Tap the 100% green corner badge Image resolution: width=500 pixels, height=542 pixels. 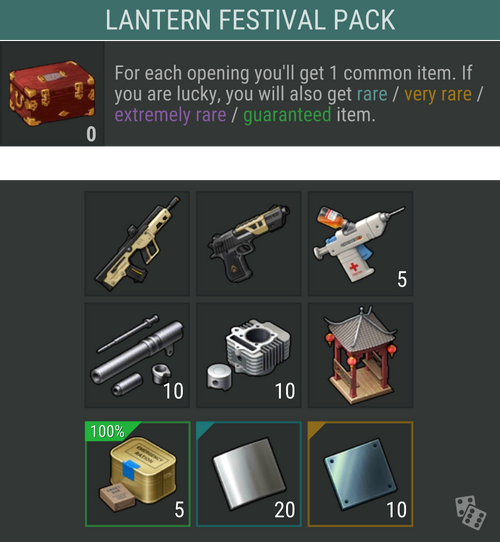tap(108, 431)
